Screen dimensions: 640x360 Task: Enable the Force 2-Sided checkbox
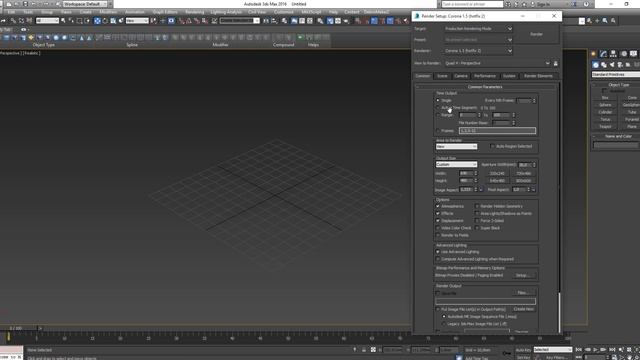tap(477, 221)
